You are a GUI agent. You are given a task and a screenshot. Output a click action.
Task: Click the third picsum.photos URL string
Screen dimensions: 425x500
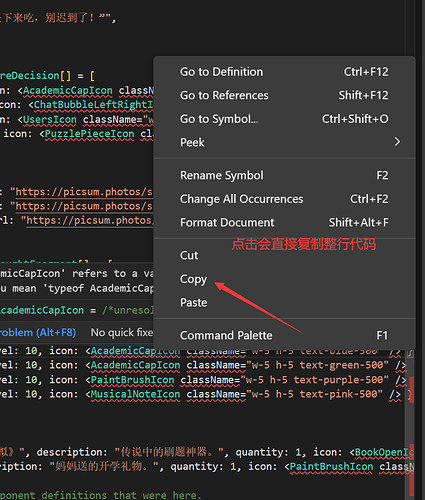90,220
